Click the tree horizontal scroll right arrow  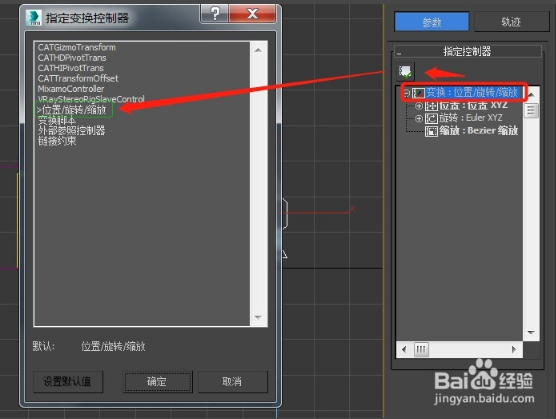[514, 350]
